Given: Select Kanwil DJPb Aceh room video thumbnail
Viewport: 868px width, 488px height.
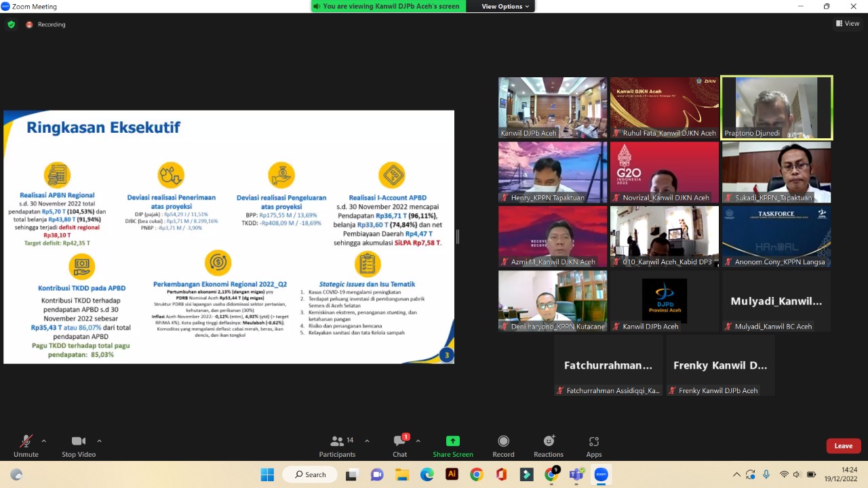Looking at the screenshot, I should point(553,108).
